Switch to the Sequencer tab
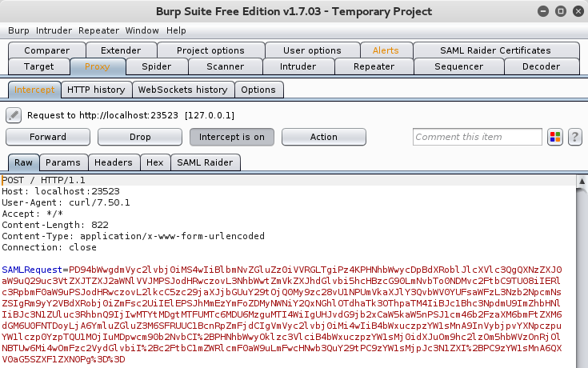Viewport: 588px width, 368px height. tap(458, 66)
